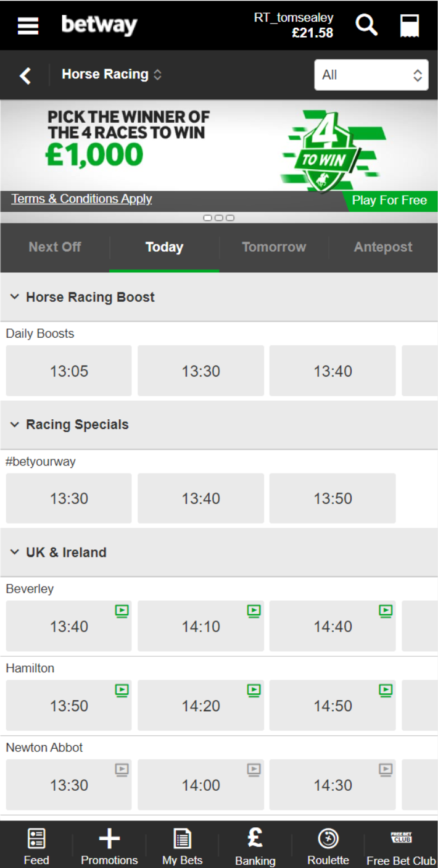Click live stream icon on Beverley 13:40

122,611
